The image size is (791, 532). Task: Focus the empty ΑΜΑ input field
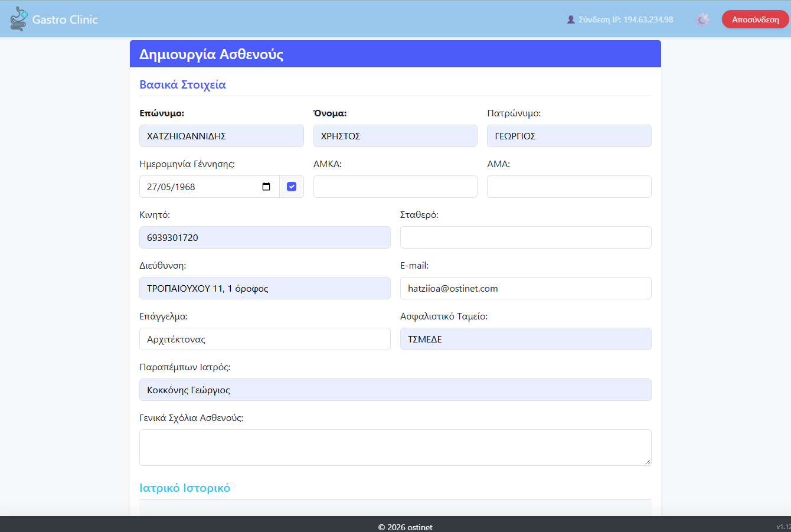point(569,187)
